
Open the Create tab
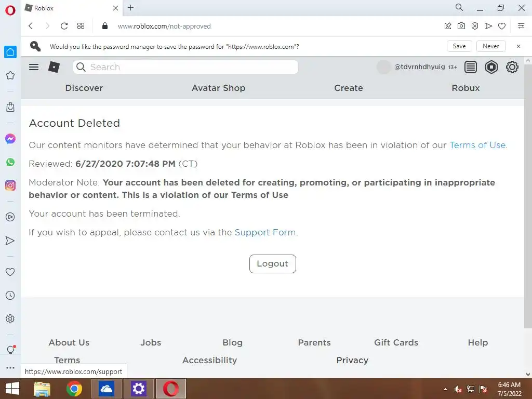[x=349, y=88]
